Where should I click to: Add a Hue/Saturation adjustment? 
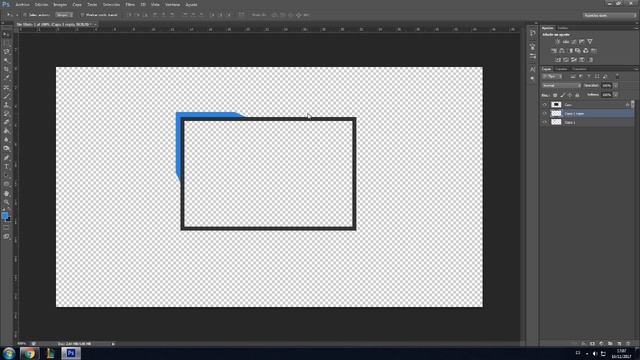554,51
